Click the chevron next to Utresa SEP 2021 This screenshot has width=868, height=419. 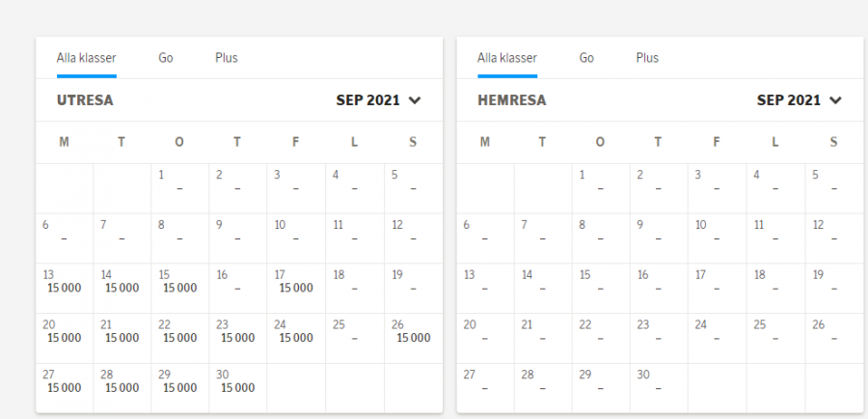[x=415, y=99]
